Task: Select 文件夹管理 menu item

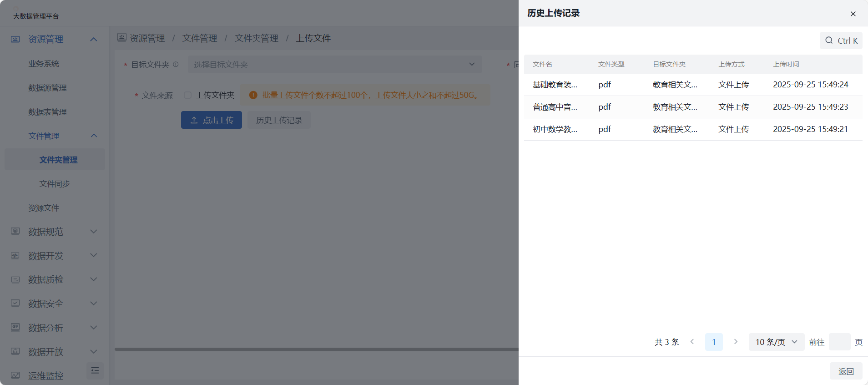Action: click(x=55, y=160)
